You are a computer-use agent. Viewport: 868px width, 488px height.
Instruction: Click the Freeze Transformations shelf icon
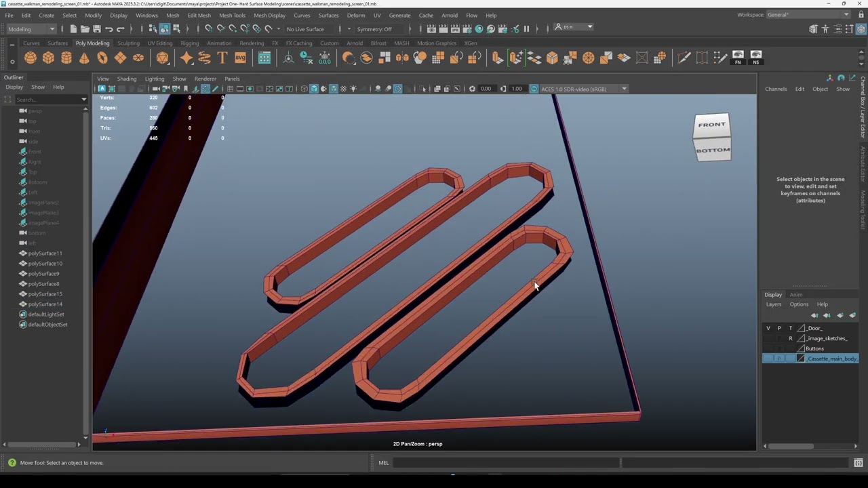tap(325, 58)
